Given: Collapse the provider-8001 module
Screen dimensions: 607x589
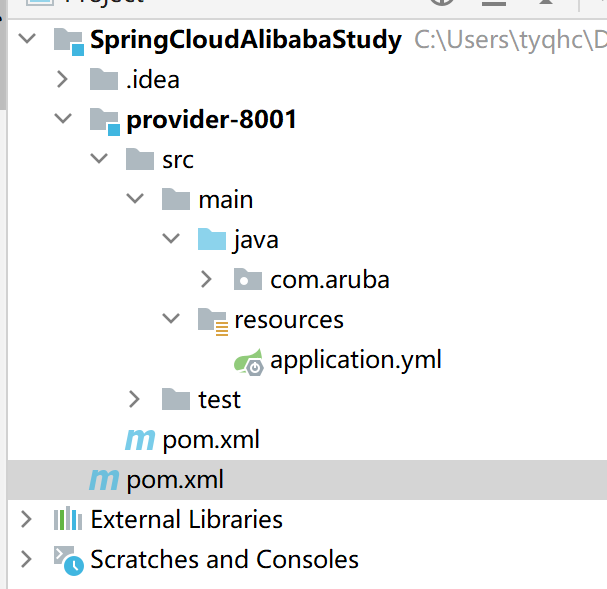Looking at the screenshot, I should point(63,118).
